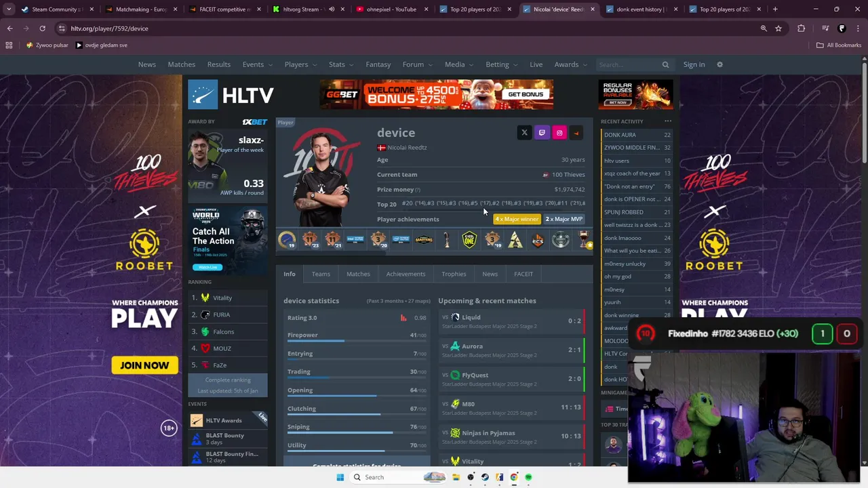Click the #3 '20 ranking badge
Screen dimensions: 868x488
coord(378,240)
